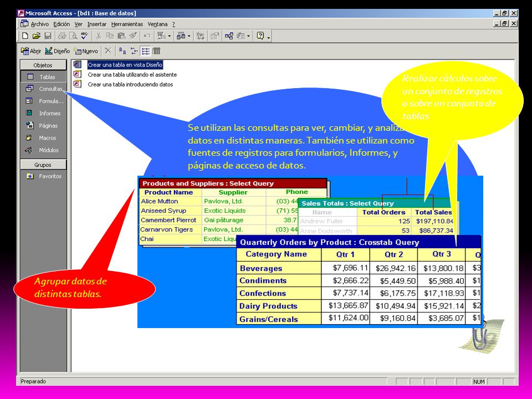Viewport: 532px width, 399px height.
Task: Switch to Small Icons view
Action: pos(134,51)
